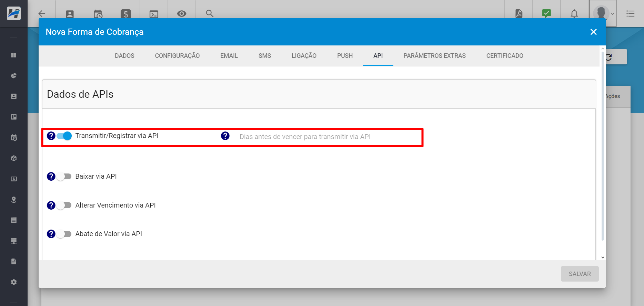Switch to the CERTIFICADO tab

tap(505, 56)
